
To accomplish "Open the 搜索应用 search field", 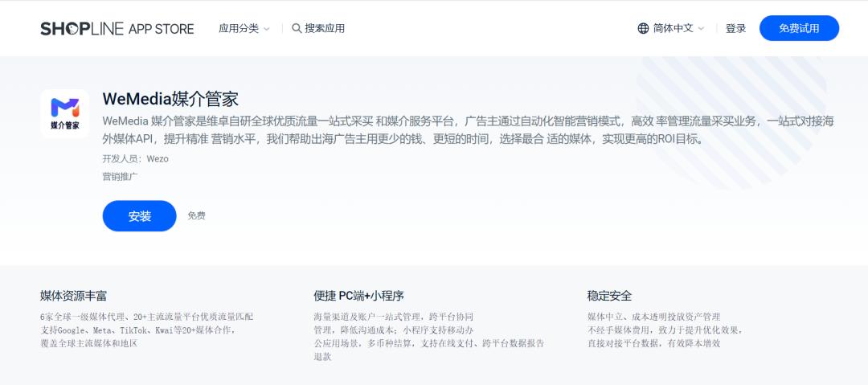I will tap(318, 28).
